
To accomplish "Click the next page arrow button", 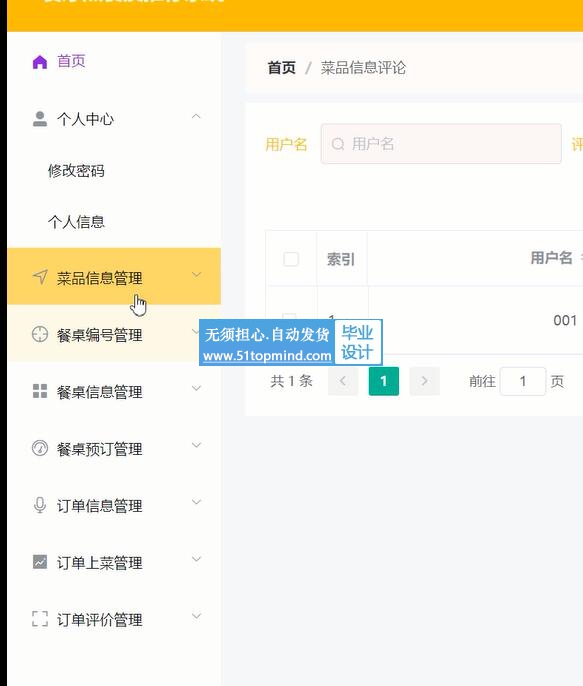I will (424, 382).
